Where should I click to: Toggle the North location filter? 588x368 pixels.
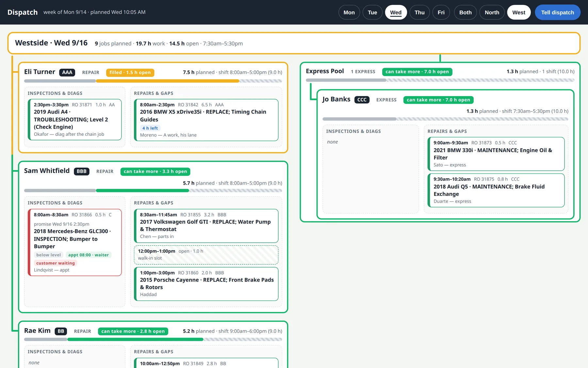point(492,12)
